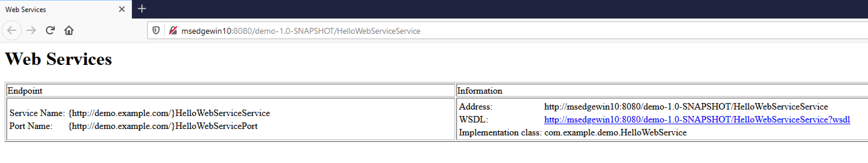Click the Address label
Image resolution: width=868 pixels, height=163 pixels.
pos(476,107)
